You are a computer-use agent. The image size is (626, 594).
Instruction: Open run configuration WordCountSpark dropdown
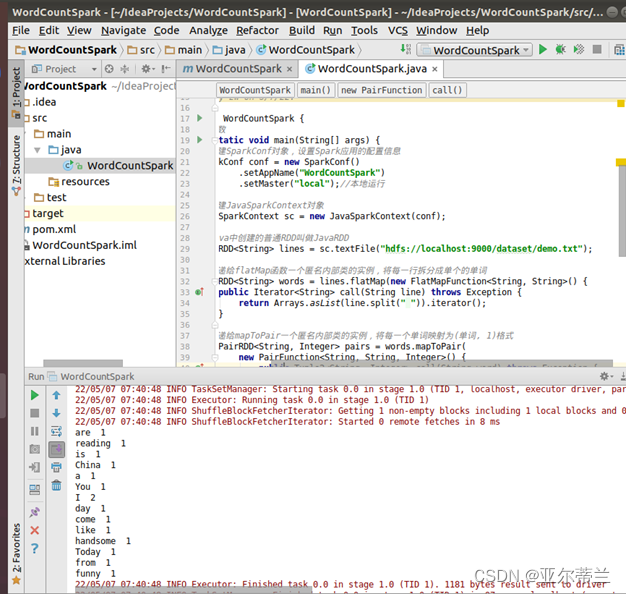point(475,50)
